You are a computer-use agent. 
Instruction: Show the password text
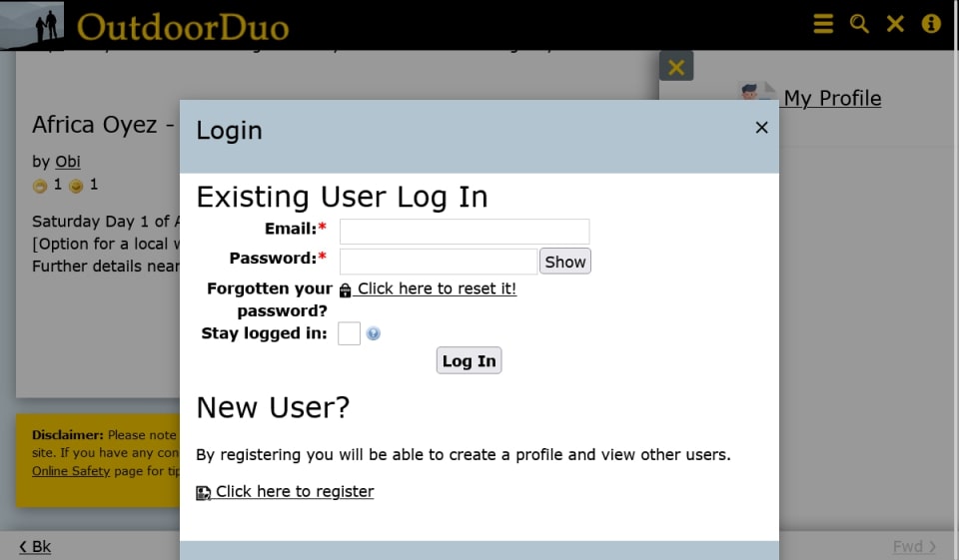pos(565,262)
